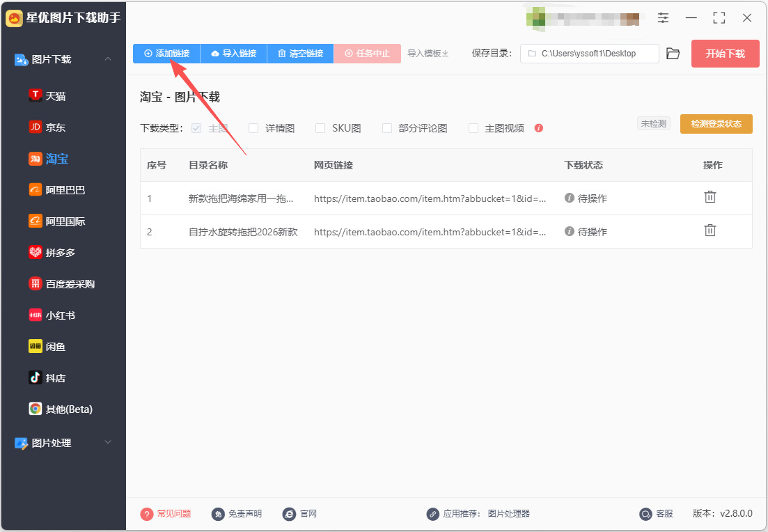768x532 pixels.
Task: Click 清空链接 to clear links
Action: [300, 54]
